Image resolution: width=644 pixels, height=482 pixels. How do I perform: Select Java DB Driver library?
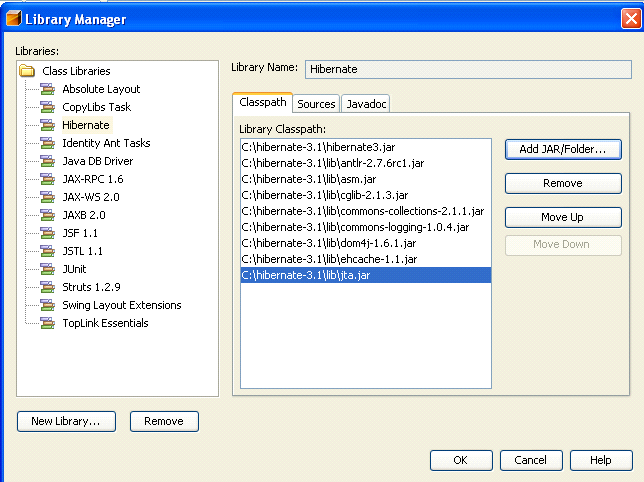coord(98,161)
